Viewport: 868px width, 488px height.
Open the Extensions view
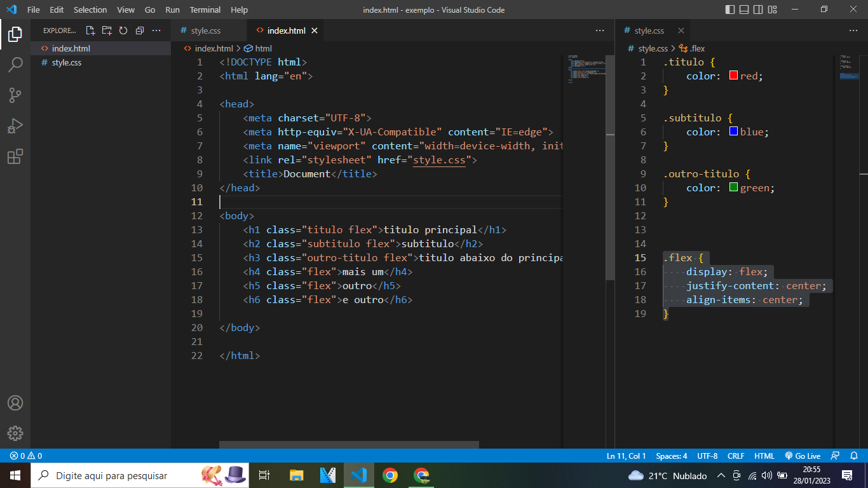15,156
